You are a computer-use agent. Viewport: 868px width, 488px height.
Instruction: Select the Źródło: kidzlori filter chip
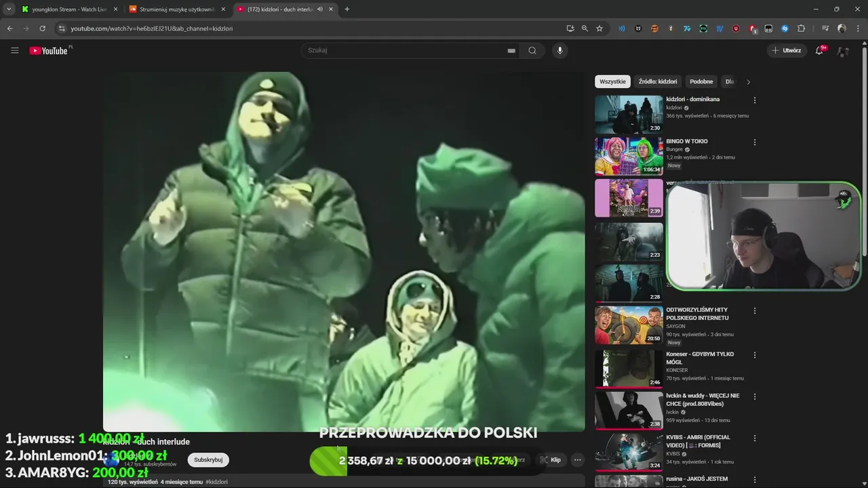658,81
